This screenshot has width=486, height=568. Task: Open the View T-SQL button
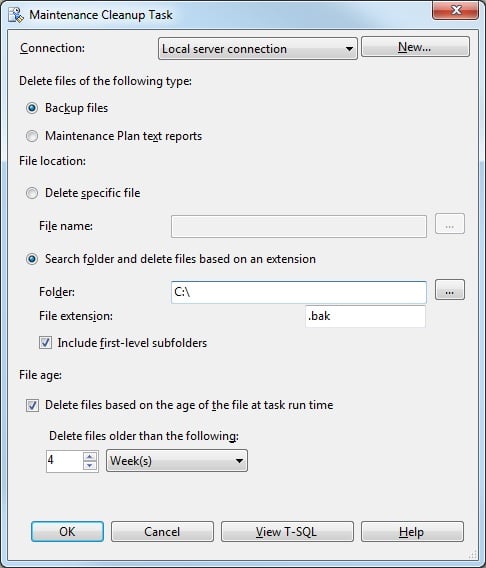(x=287, y=531)
